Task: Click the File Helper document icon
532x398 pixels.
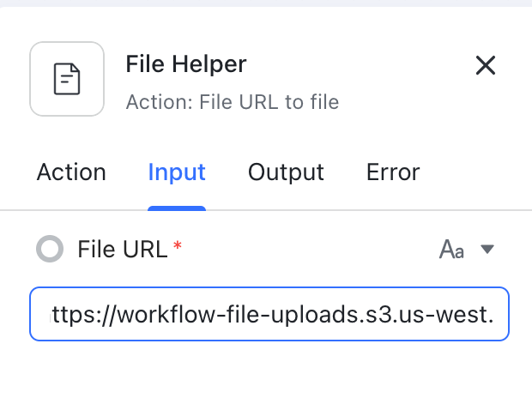Action: tap(67, 79)
